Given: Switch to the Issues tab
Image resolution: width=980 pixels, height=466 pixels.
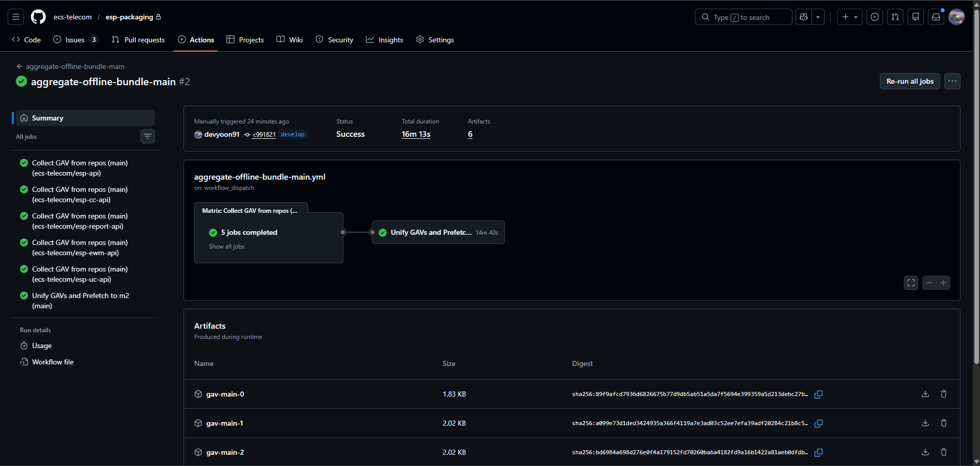Looking at the screenshot, I should (x=75, y=40).
